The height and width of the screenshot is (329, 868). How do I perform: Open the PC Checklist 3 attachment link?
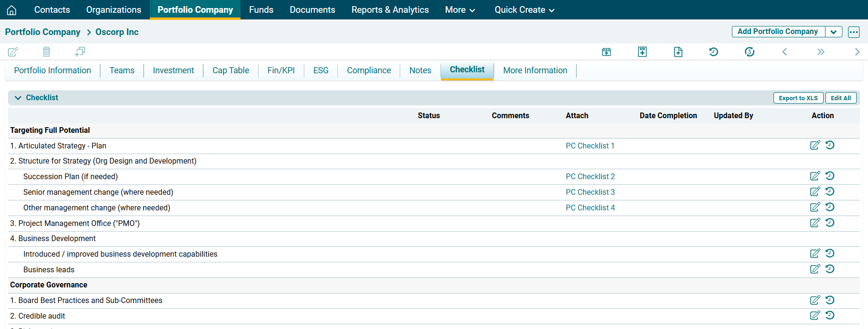[x=590, y=192]
